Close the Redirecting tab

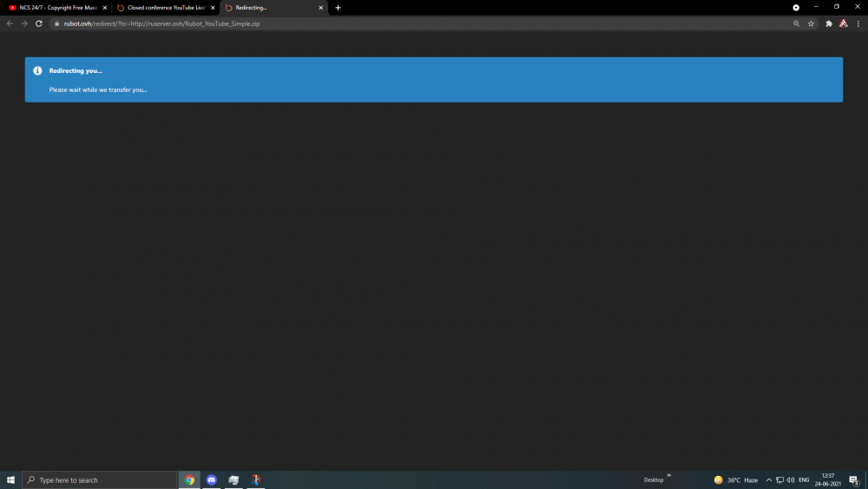320,8
